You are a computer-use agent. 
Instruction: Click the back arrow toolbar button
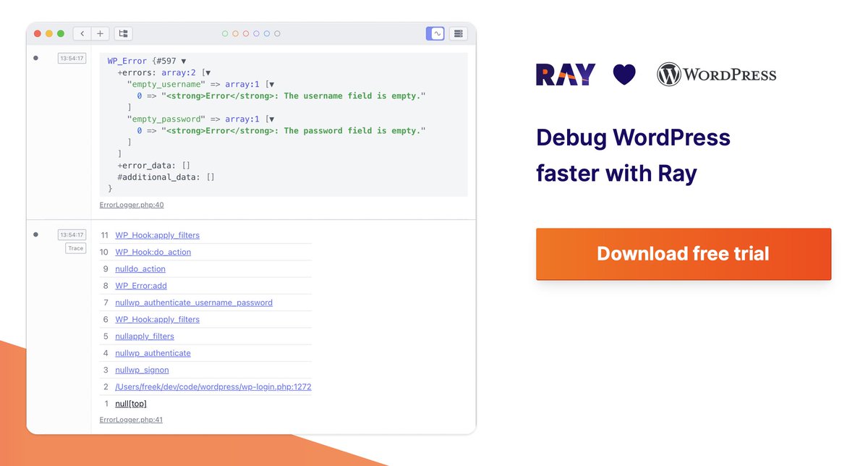click(x=82, y=33)
